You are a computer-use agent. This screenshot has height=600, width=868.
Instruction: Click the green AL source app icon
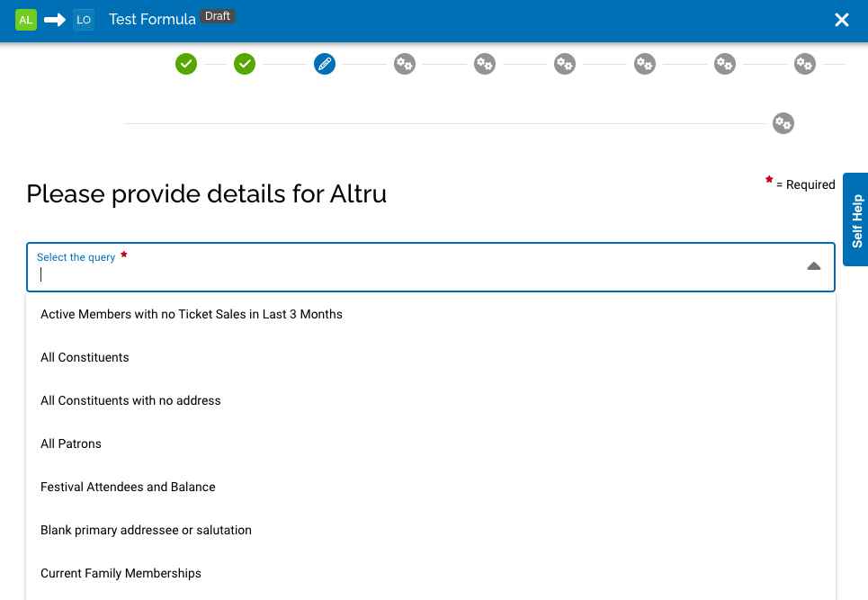[x=26, y=20]
